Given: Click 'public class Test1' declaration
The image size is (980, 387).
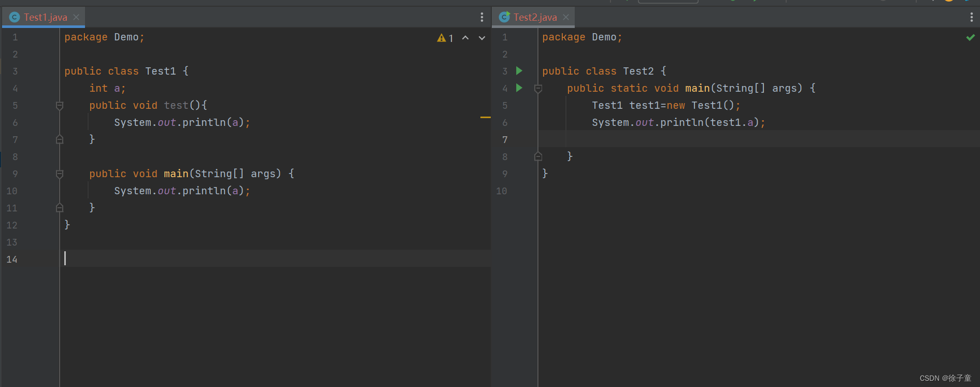Looking at the screenshot, I should click(120, 71).
